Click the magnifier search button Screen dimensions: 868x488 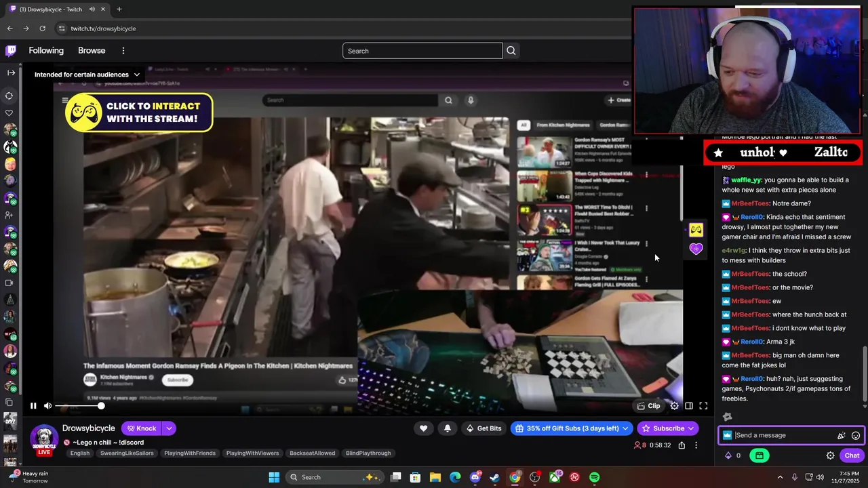(x=511, y=51)
